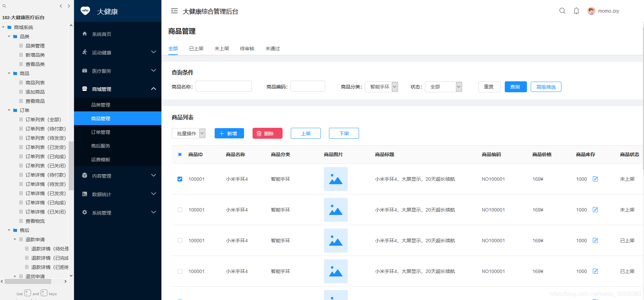Image resolution: width=644 pixels, height=300 pixels.
Task: Click the gear icon for 系统管理
Action: coord(85,212)
